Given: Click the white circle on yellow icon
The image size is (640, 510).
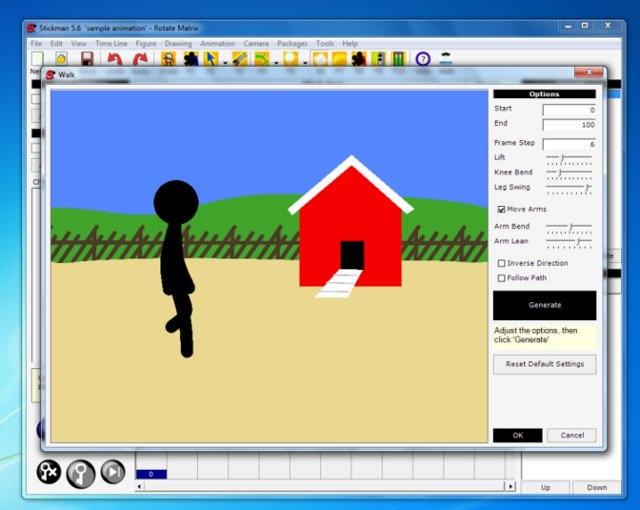Looking at the screenshot, I should pos(320,59).
